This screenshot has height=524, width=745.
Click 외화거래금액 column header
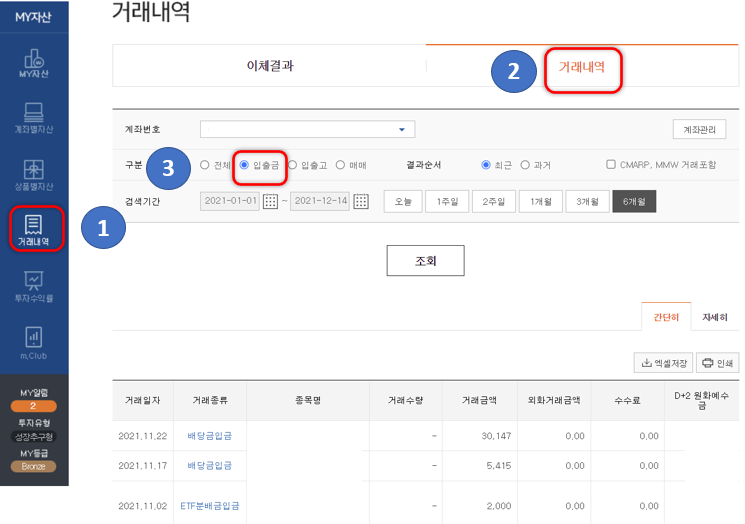554,400
